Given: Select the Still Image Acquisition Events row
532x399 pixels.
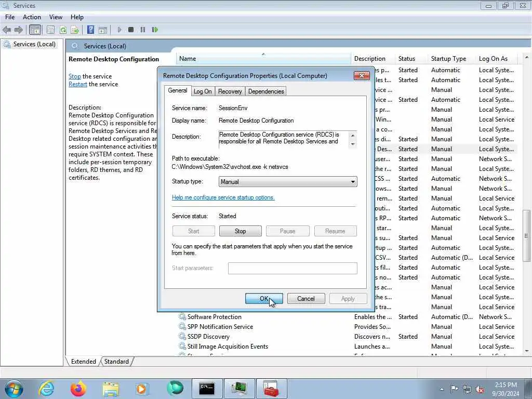Looking at the screenshot, I should click(x=347, y=347).
